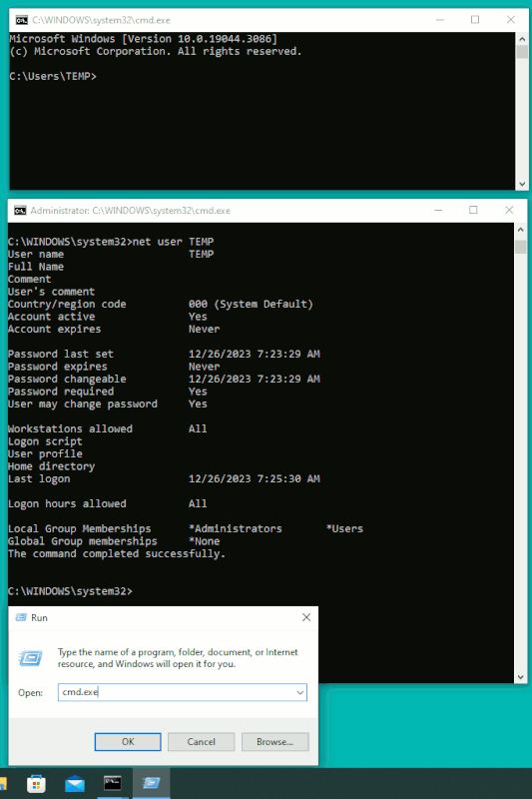This screenshot has height=799, width=532.
Task: Click scroll down arrow in top cmd window
Action: pyautogui.click(x=522, y=184)
